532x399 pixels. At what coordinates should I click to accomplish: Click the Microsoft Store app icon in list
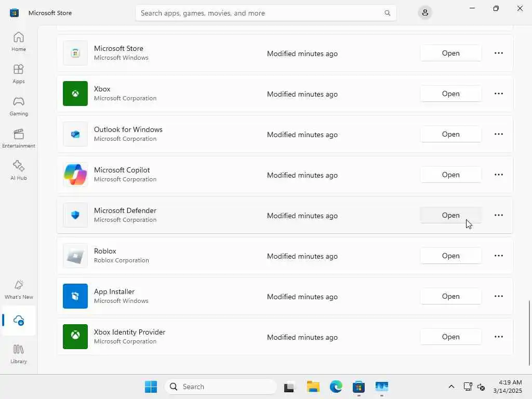click(x=75, y=54)
